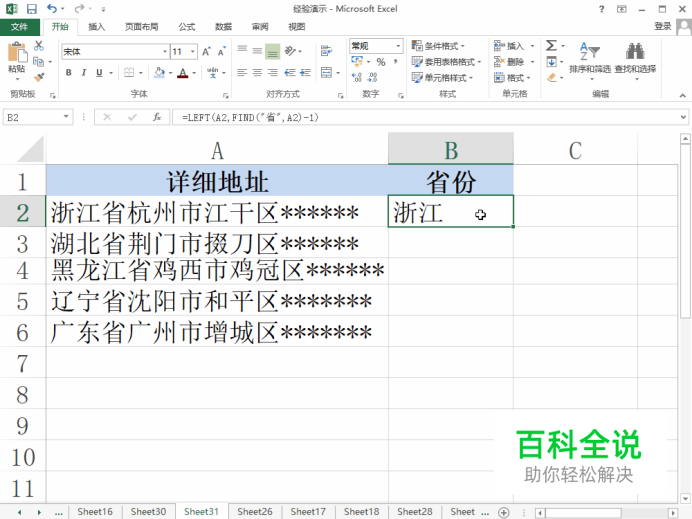The image size is (692, 519).
Task: Click the Paste clipboard icon
Action: pos(17,53)
